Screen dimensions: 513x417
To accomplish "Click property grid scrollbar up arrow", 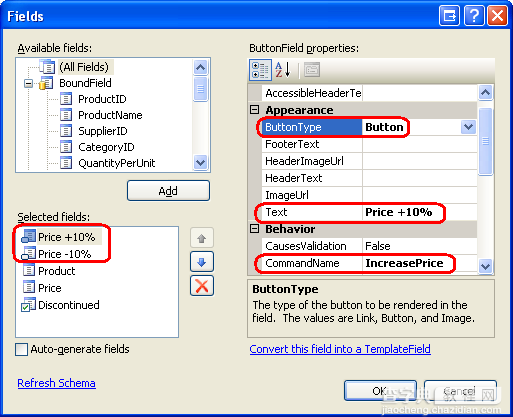I will 485,92.
